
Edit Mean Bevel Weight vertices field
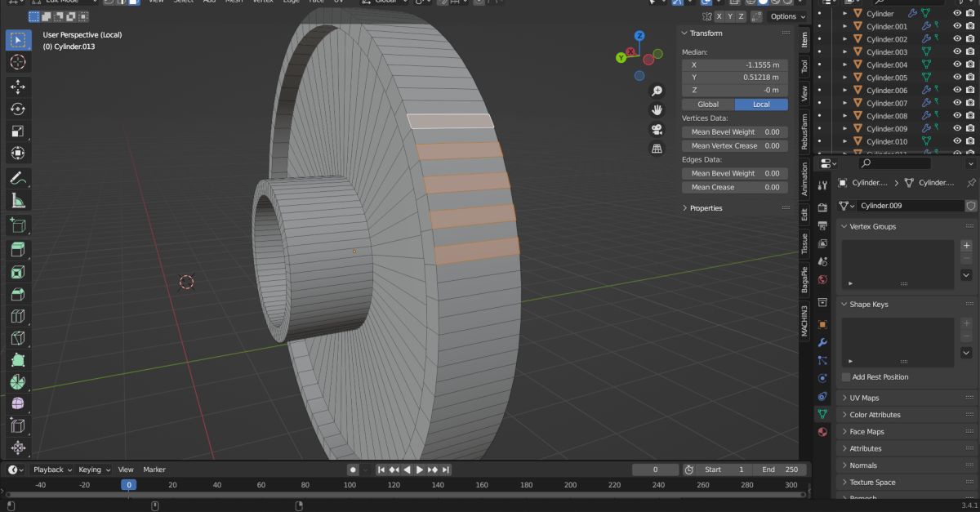(x=734, y=131)
